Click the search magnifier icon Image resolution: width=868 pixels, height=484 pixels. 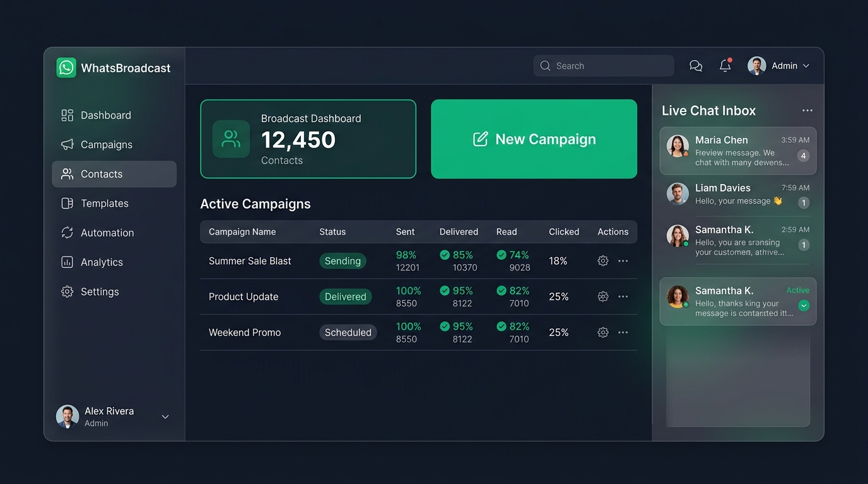pos(546,66)
